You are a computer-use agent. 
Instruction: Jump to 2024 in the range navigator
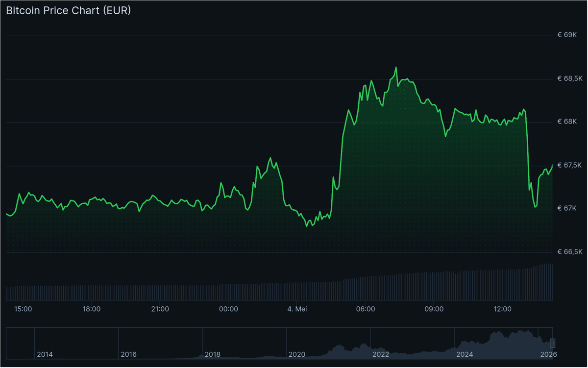click(x=465, y=355)
